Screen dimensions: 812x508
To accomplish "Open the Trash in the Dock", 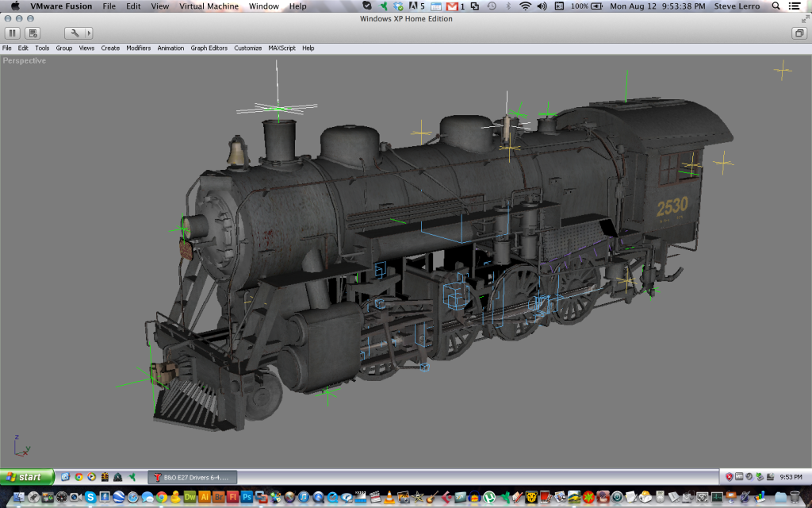I will coord(795,497).
